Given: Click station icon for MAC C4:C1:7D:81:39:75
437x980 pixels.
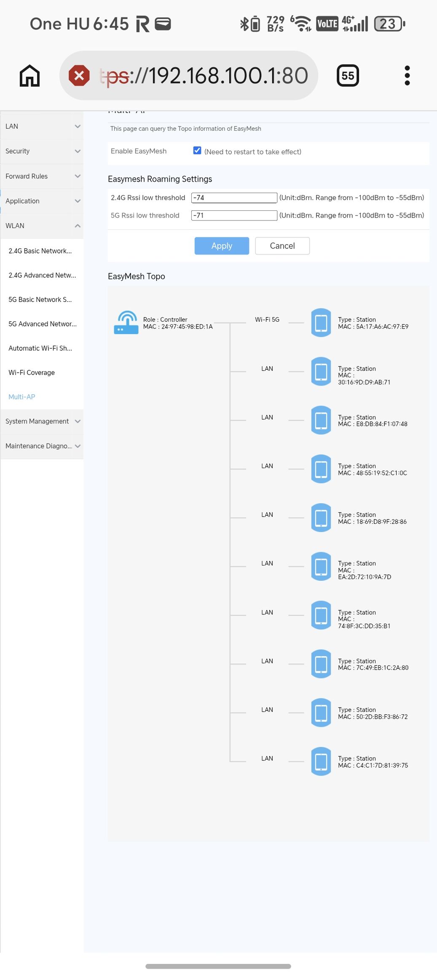Looking at the screenshot, I should [321, 762].
